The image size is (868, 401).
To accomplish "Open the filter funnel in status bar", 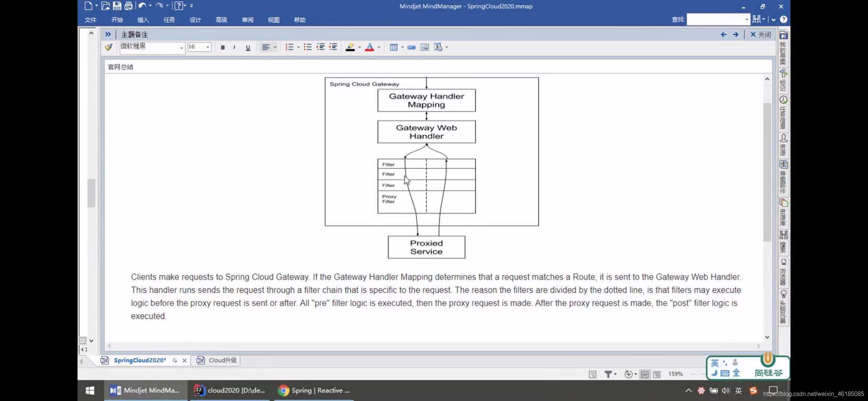I will pos(608,374).
